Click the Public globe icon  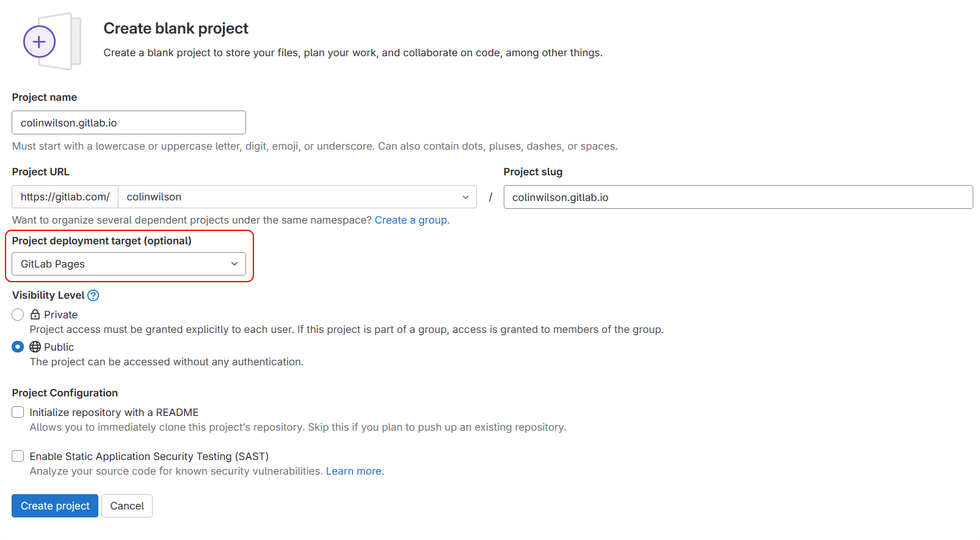click(35, 347)
